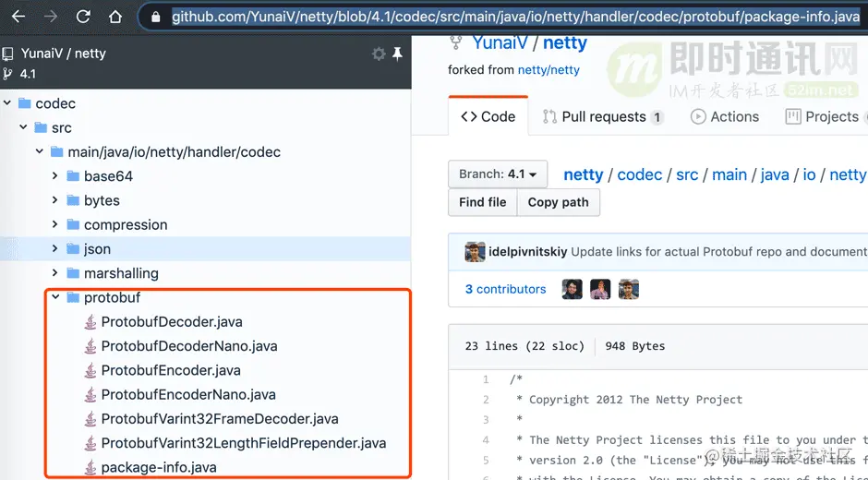
Task: Open package-info.java in tree
Action: (x=159, y=467)
